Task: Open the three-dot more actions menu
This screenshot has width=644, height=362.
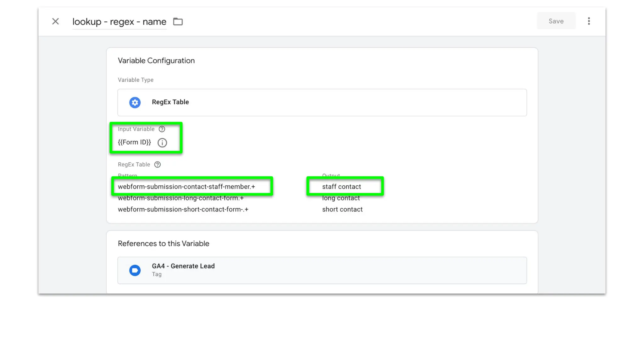Action: 589,21
